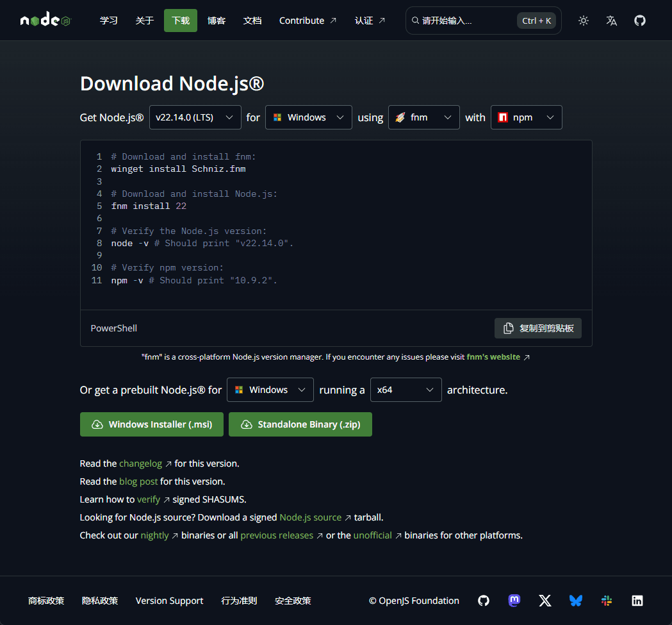Open the Contribute external link

coord(307,21)
